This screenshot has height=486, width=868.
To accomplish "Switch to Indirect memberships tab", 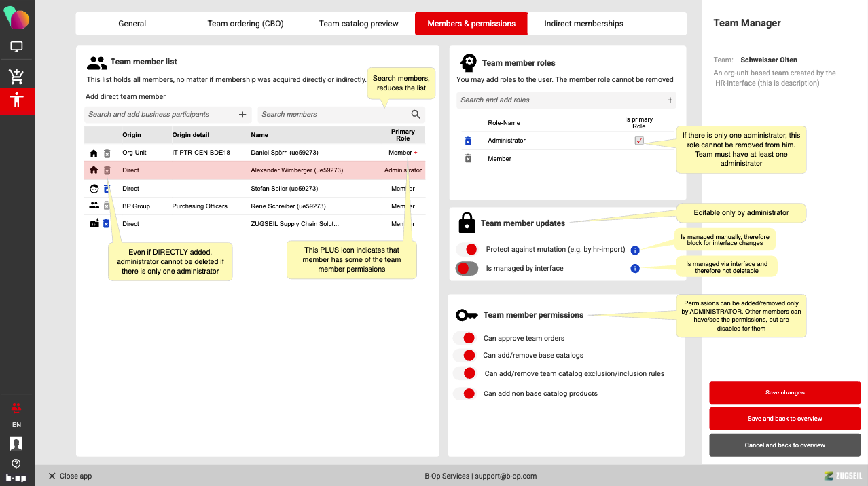I will (583, 24).
